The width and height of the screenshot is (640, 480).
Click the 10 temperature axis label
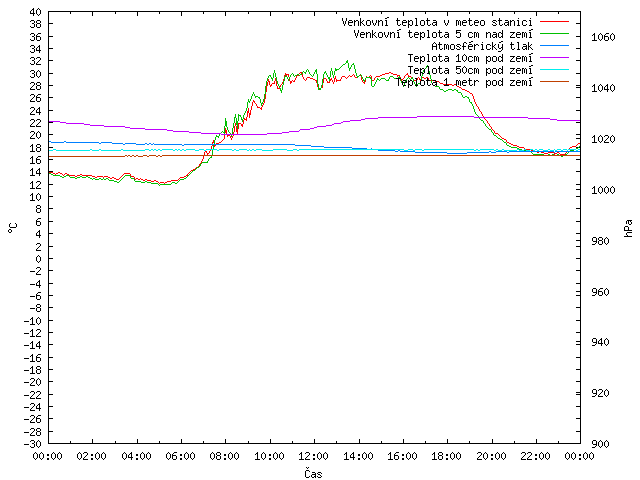point(36,197)
